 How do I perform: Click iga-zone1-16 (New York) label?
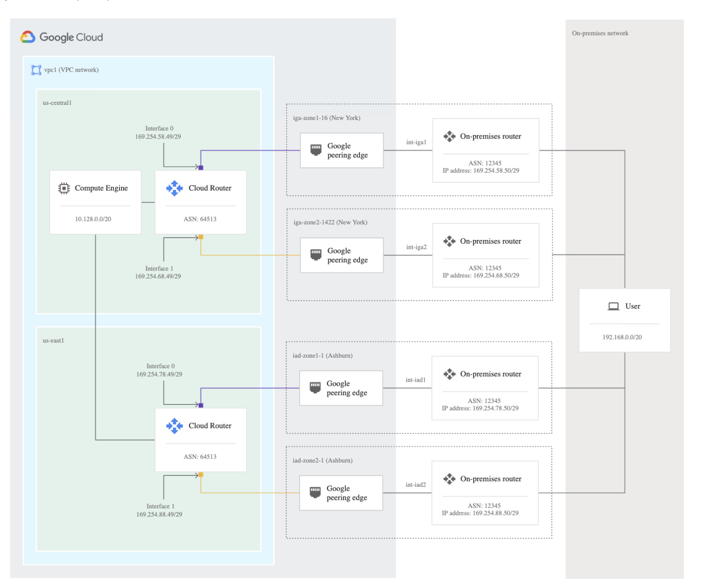click(x=327, y=118)
